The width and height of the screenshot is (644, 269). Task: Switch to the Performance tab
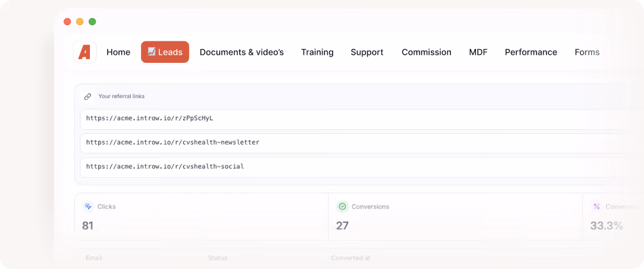[531, 52]
